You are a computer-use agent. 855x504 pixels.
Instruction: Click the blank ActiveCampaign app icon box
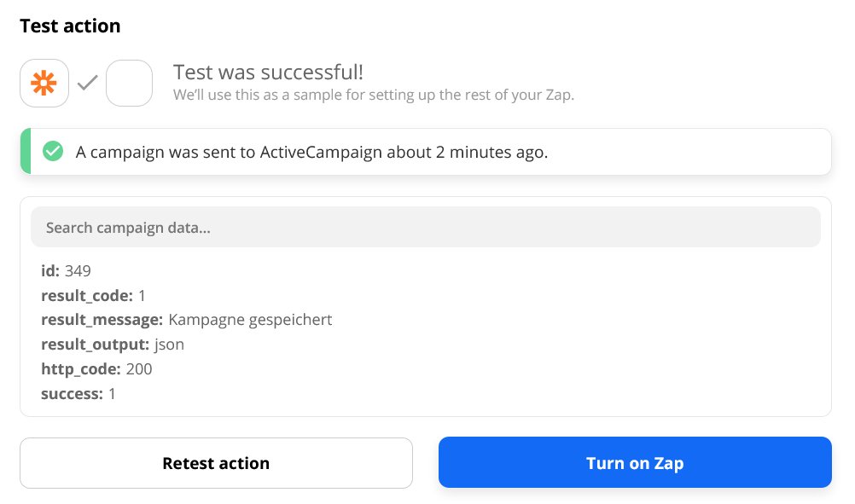click(129, 83)
